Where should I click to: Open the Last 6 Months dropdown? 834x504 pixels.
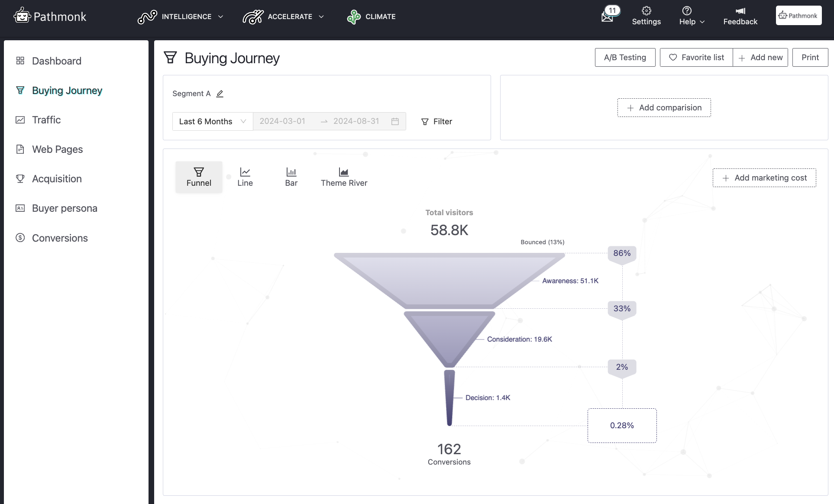212,121
